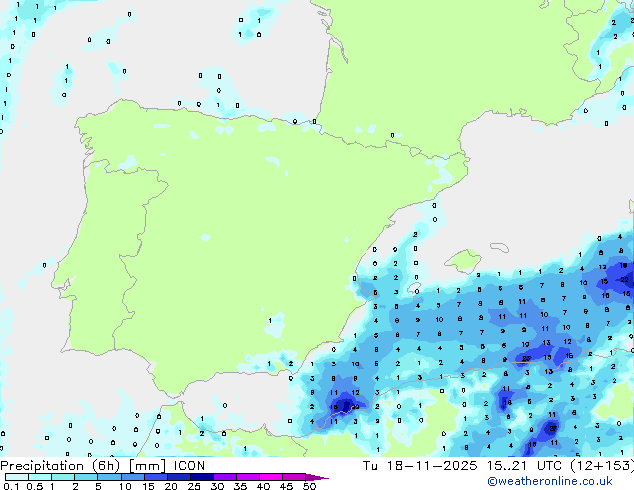Select the "Tu 18-11-2025 15..21 UTC" timestamp text
Screen dimensions: 634x490
pos(462,466)
